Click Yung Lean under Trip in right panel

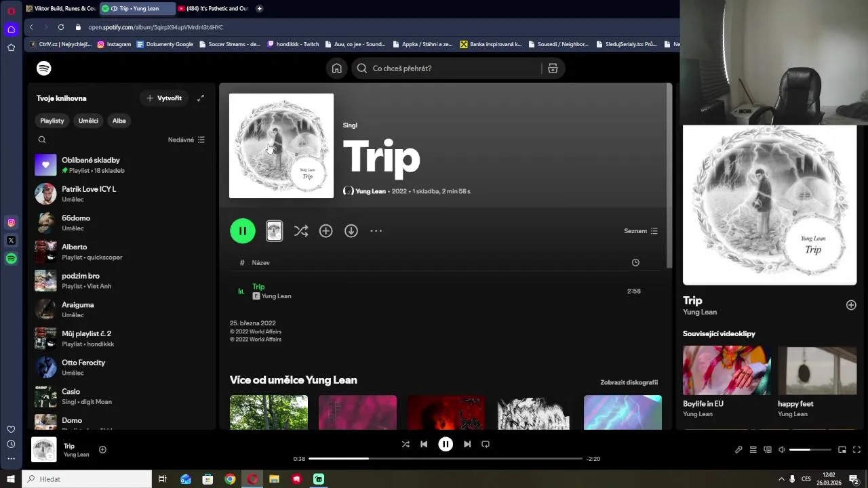coord(700,312)
